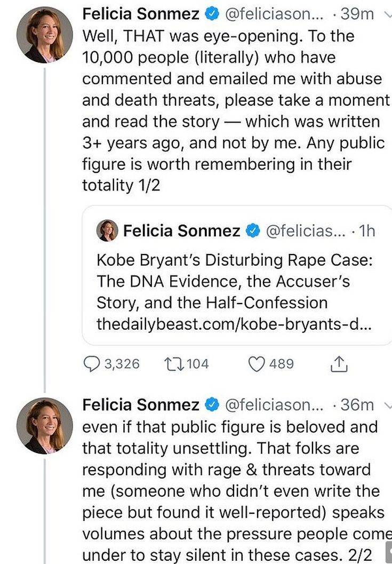Click the small avatar inside the quoted tweet
Screen dimensions: 392x564
107,231
